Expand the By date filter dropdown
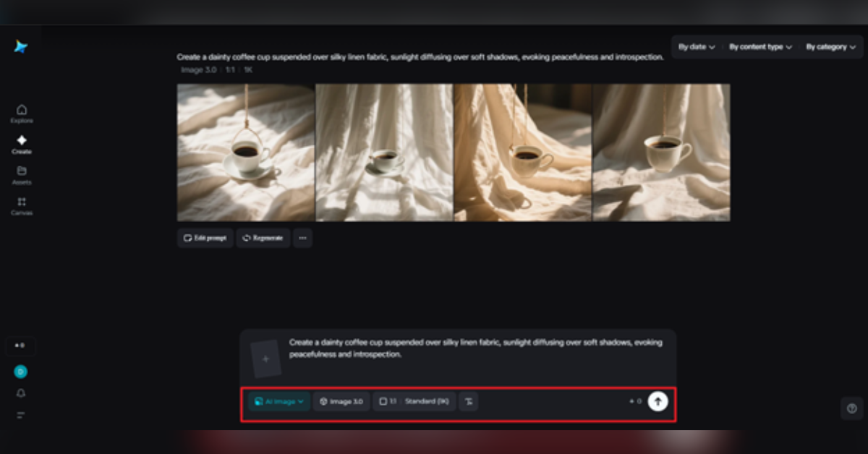This screenshot has height=454, width=868. coord(697,47)
